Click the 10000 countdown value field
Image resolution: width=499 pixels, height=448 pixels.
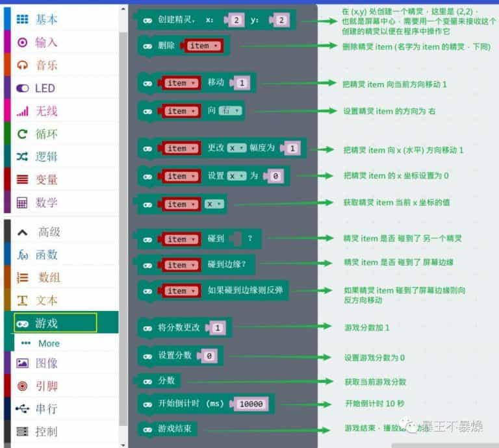(x=250, y=404)
